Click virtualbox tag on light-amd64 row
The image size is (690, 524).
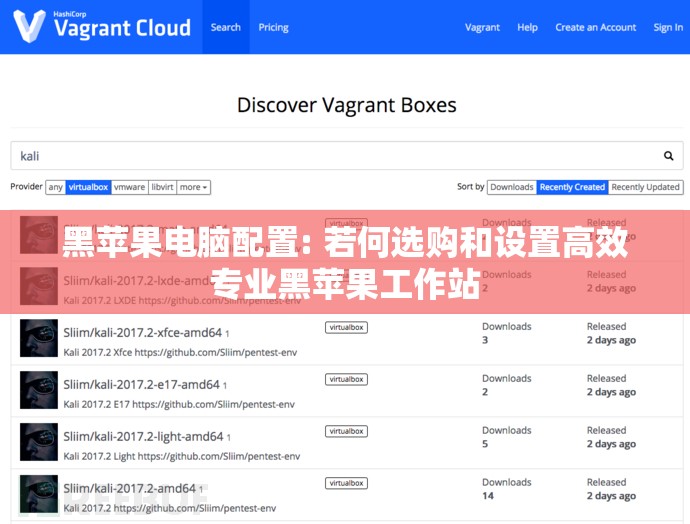346,431
